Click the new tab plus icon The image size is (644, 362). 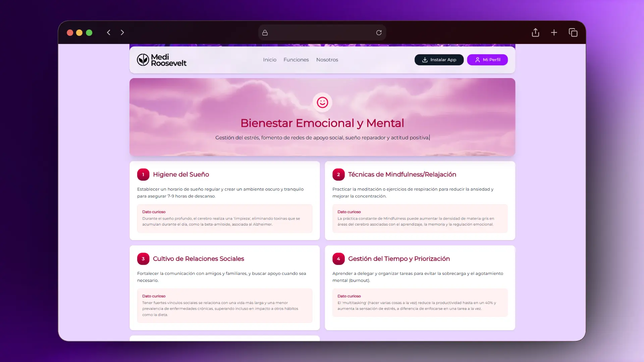(554, 33)
